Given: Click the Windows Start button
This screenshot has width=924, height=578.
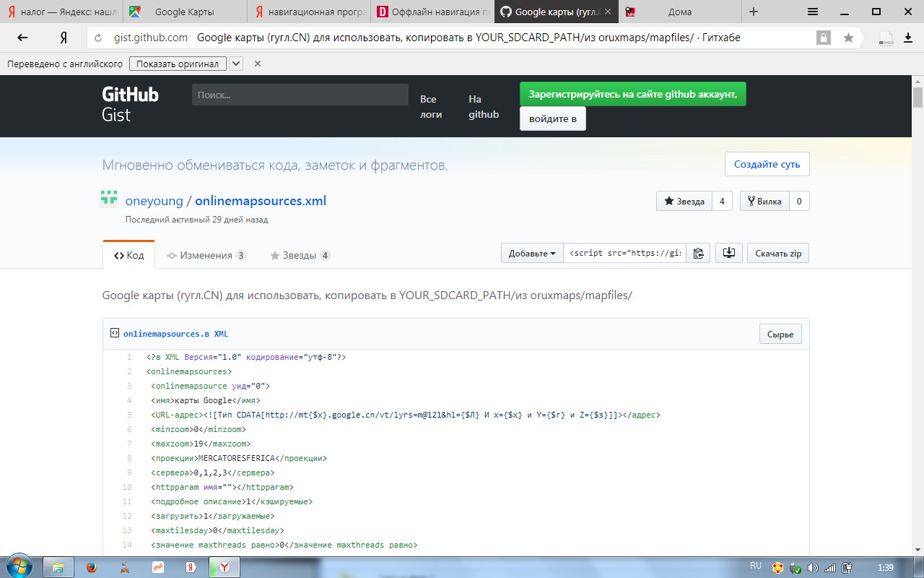Looking at the screenshot, I should [x=18, y=566].
